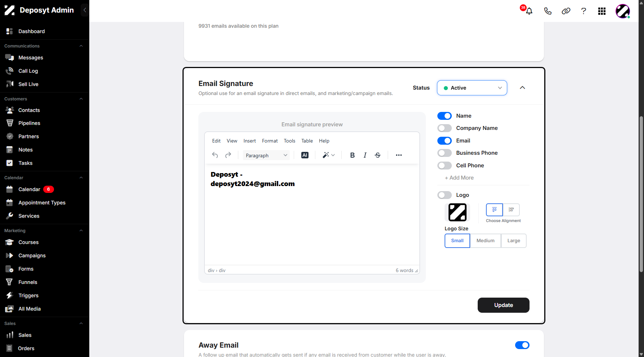Click the logo thumbnail preview image

pos(457,212)
